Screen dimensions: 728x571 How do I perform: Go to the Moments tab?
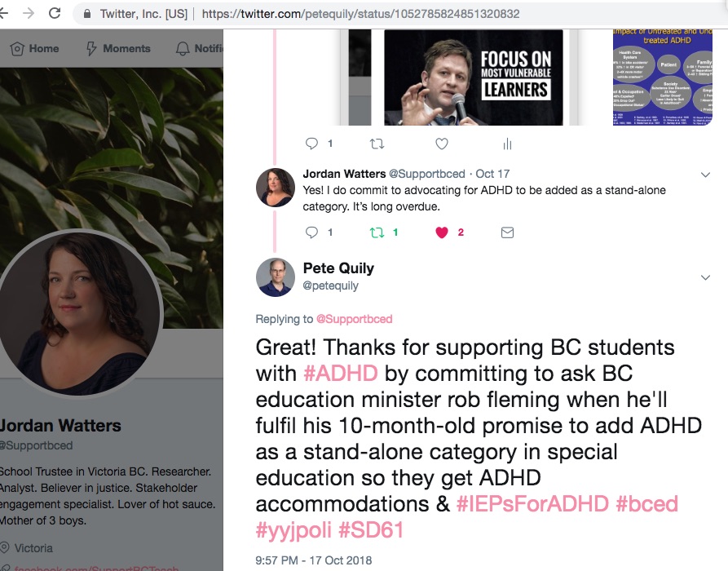point(118,48)
